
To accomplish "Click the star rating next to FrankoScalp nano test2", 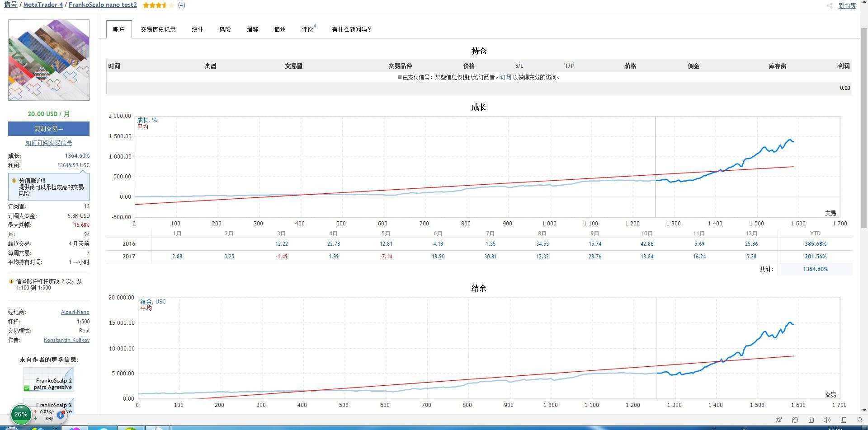I will tap(158, 5).
